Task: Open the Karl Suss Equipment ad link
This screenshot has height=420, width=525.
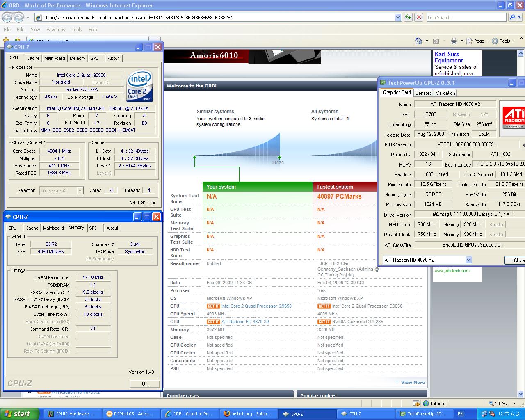Action: pyautogui.click(x=448, y=57)
